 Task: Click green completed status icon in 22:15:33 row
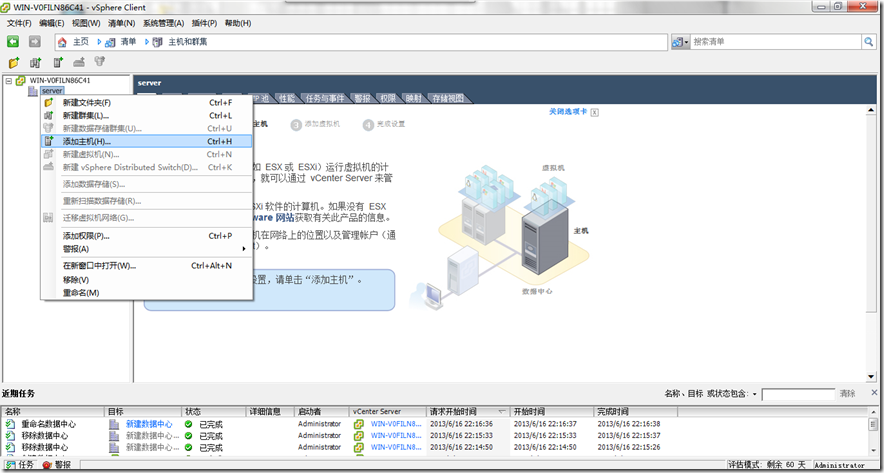click(188, 436)
